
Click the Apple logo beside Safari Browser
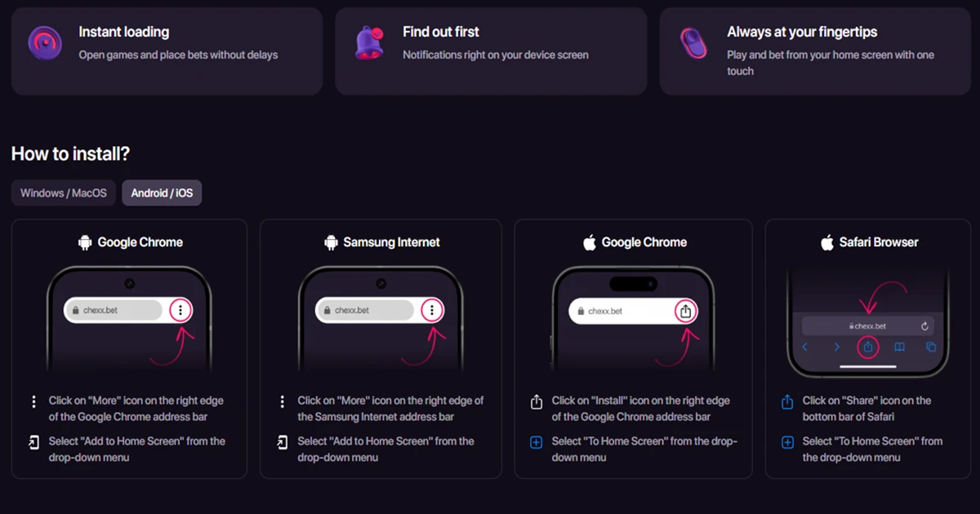click(826, 242)
